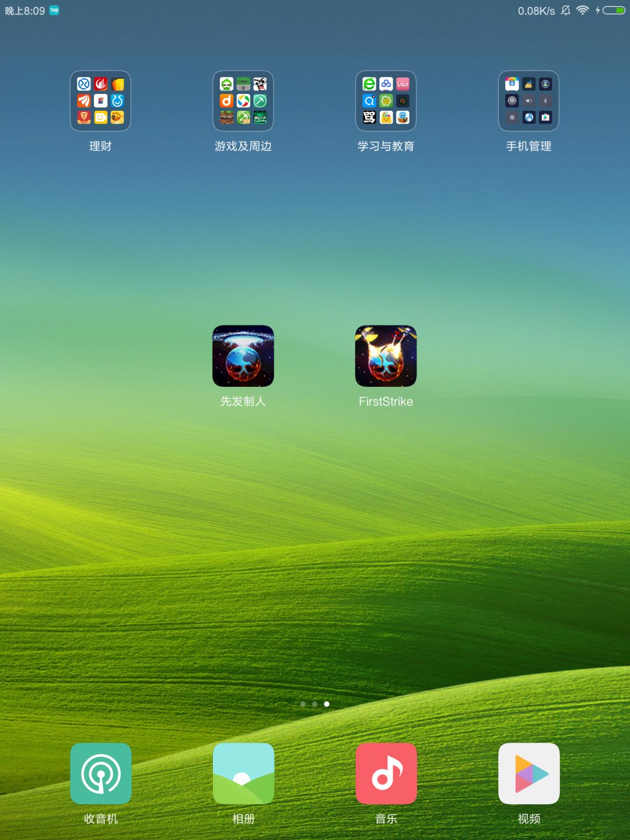630x840 pixels.
Task: Open the 理财 finance folder
Action: (x=100, y=101)
